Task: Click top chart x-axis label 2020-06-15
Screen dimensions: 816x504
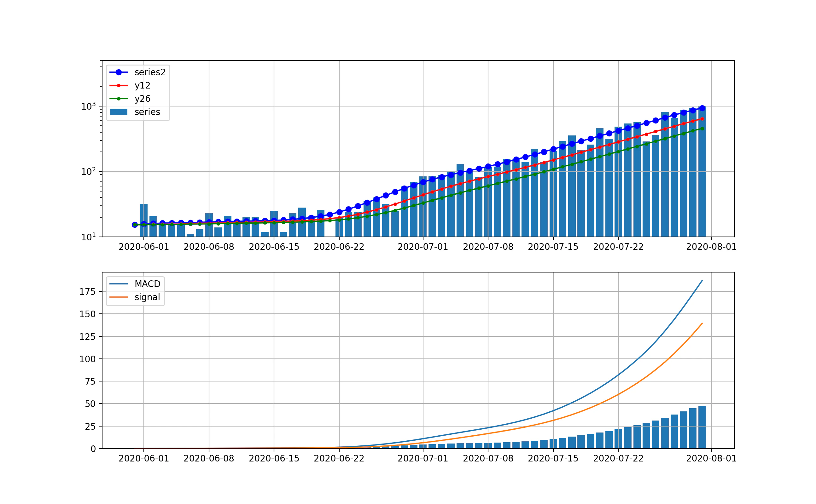Action: [x=274, y=247]
